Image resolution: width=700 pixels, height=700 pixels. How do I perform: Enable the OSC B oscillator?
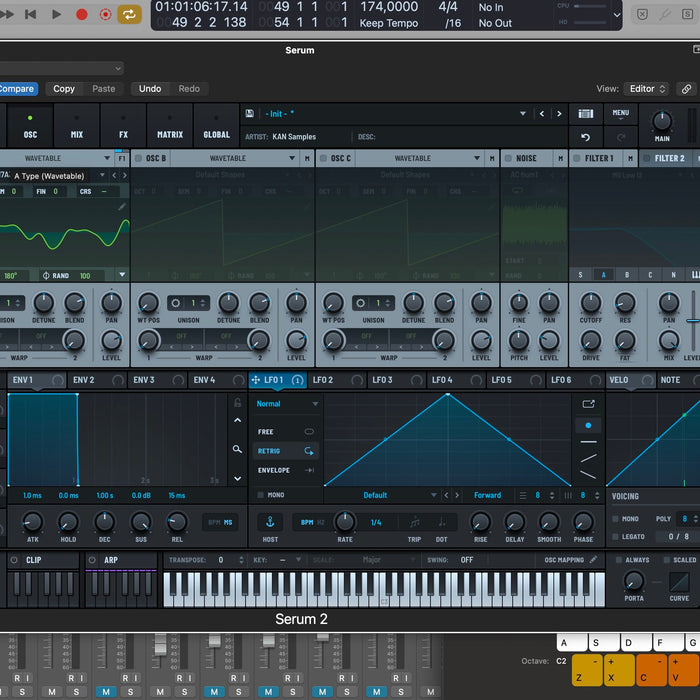138,158
